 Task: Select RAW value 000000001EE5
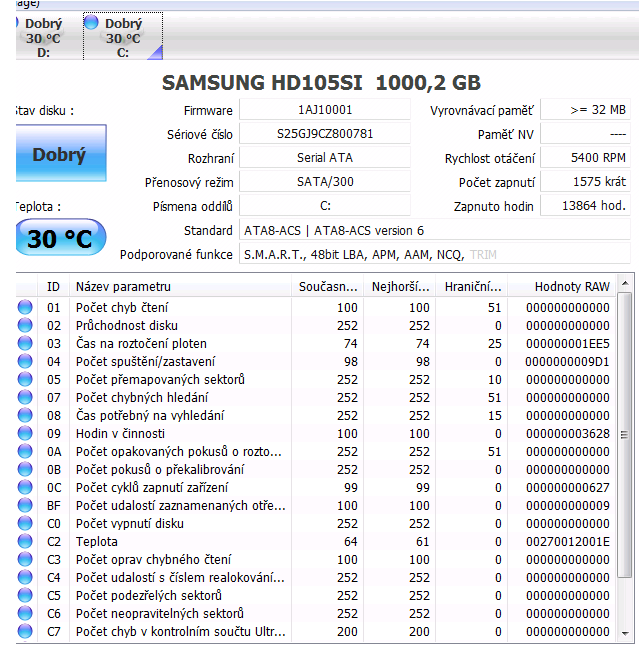(568, 343)
